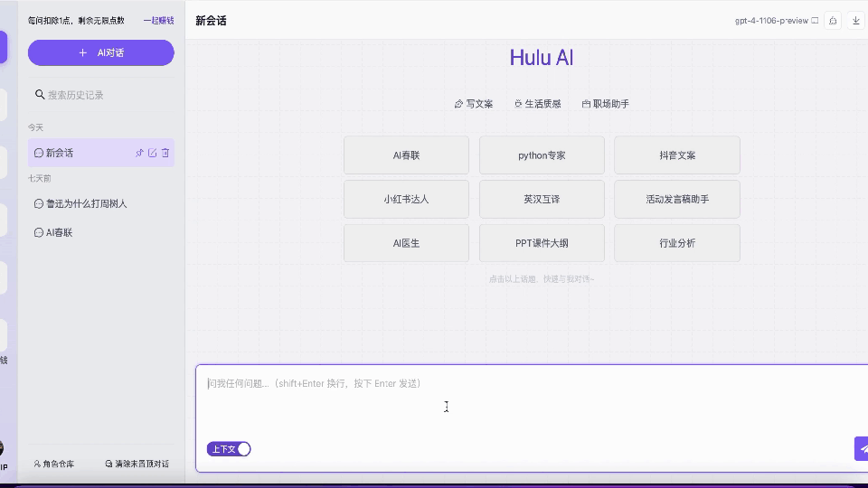Screen dimensions: 868x488
Task: Click the chat bubble icon beside 鲁迅为什么打周树人
Action: (x=39, y=203)
